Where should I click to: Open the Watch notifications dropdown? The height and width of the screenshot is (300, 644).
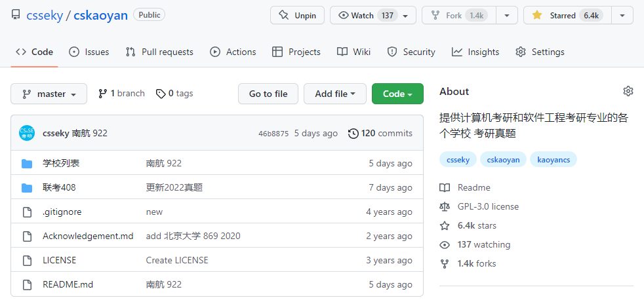(x=373, y=16)
